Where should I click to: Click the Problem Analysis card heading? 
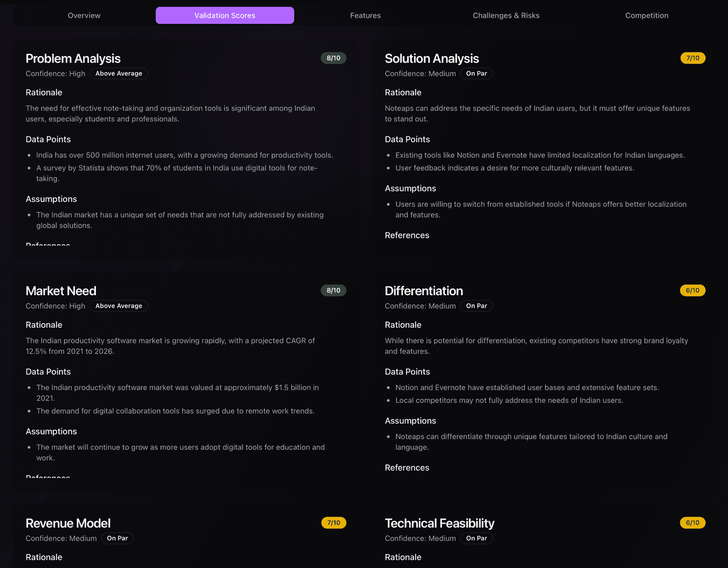tap(73, 58)
